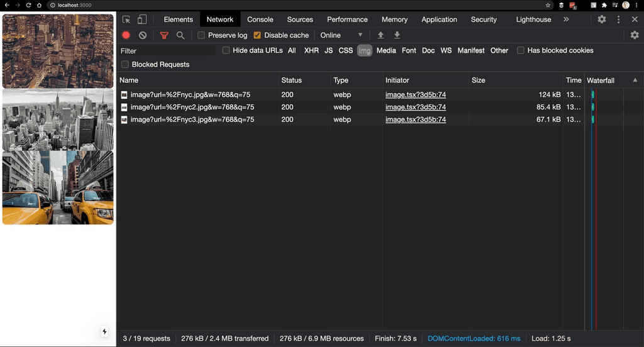The width and height of the screenshot is (644, 347).
Task: Toggle the device toolbar icon
Action: point(142,19)
